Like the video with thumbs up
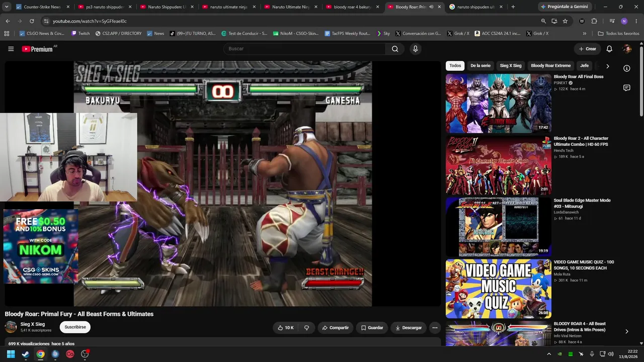This screenshot has width=644, height=362. coord(285,328)
